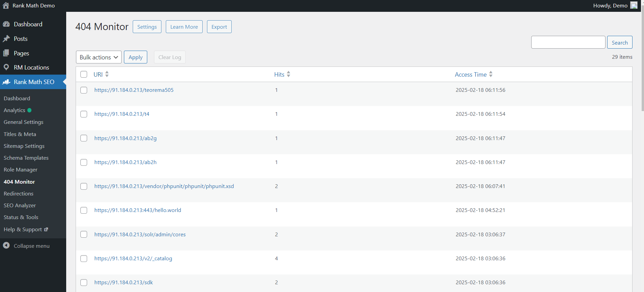Image resolution: width=644 pixels, height=292 pixels.
Task: Click the Posts pushpin icon
Action: [6, 39]
